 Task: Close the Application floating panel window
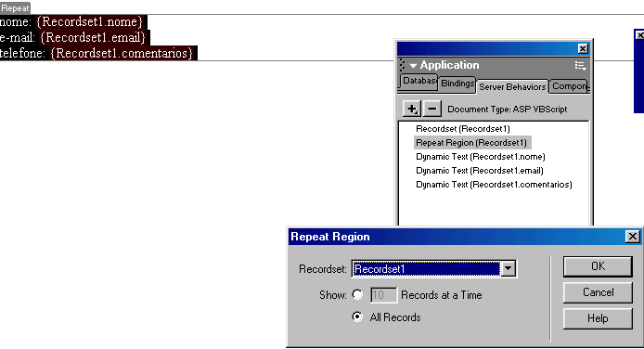[583, 49]
